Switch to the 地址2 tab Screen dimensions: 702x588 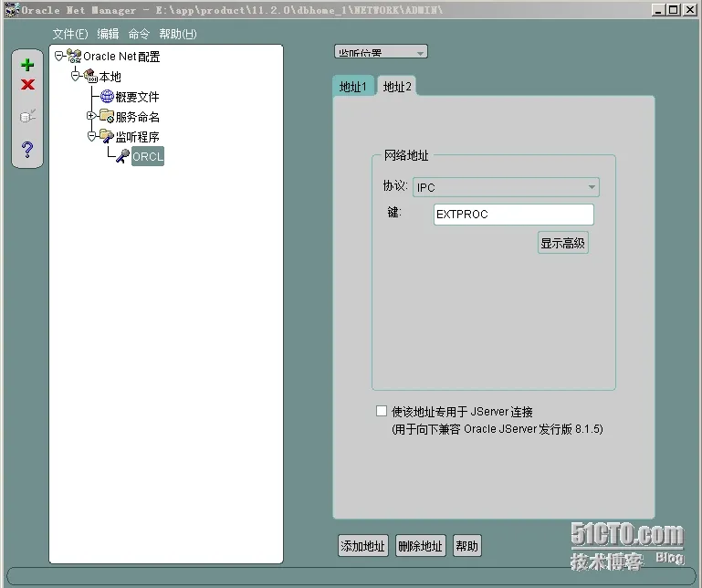(397, 86)
